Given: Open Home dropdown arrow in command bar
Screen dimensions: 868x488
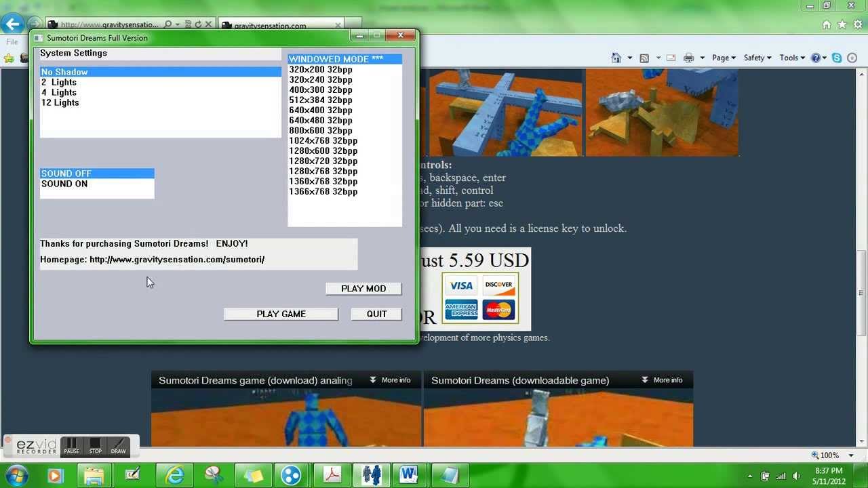Looking at the screenshot, I should pyautogui.click(x=629, y=58).
